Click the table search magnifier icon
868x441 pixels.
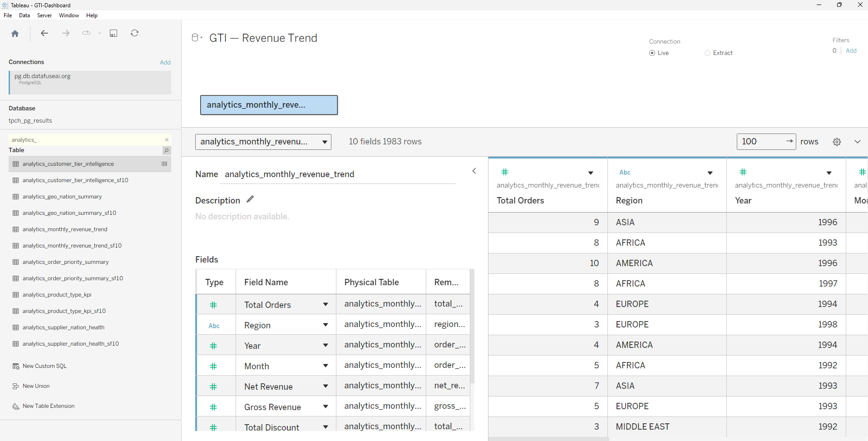(167, 150)
